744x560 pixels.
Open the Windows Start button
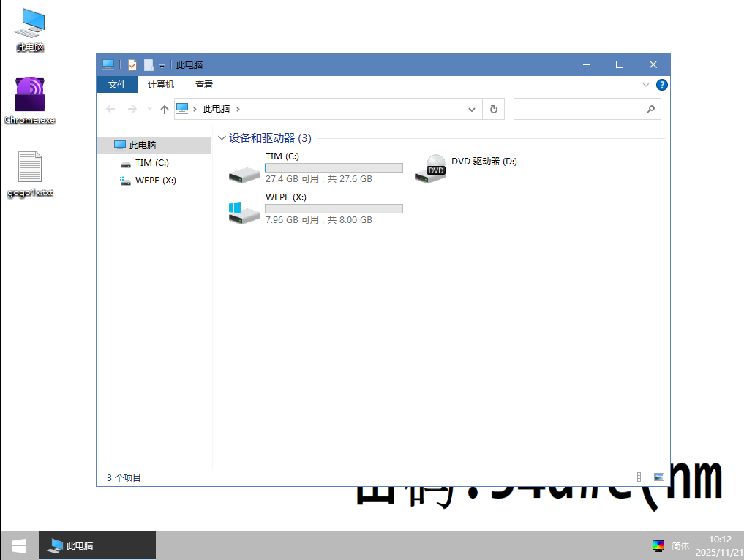click(x=19, y=545)
